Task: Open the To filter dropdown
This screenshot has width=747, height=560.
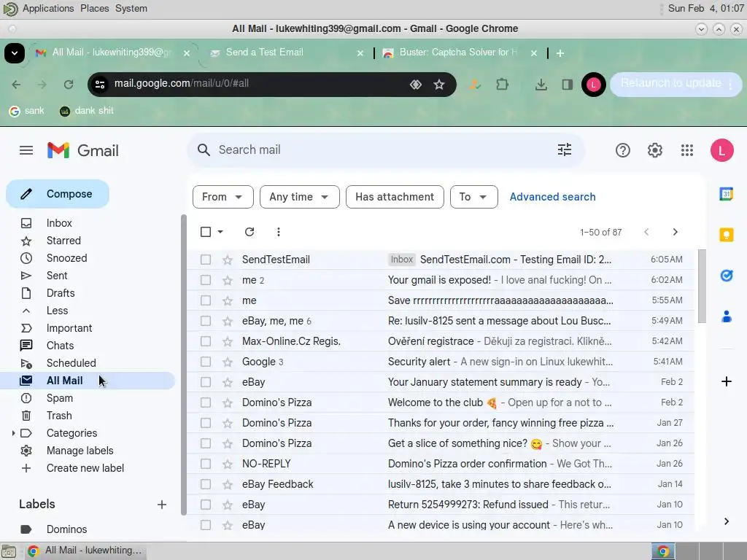Action: tap(474, 197)
